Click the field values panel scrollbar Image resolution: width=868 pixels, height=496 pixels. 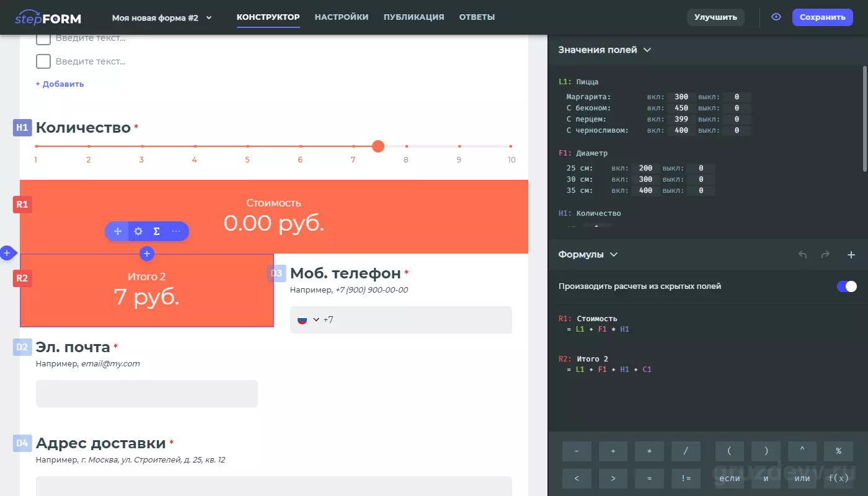[865, 118]
